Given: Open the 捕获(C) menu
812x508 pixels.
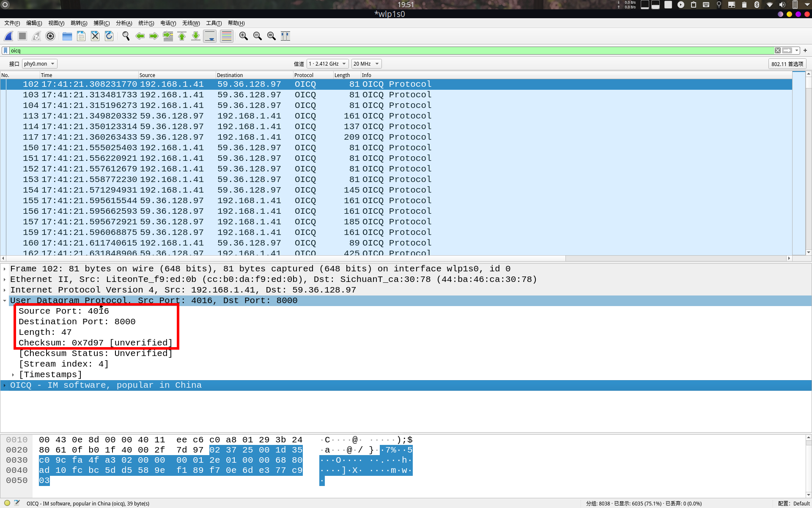Looking at the screenshot, I should point(101,23).
